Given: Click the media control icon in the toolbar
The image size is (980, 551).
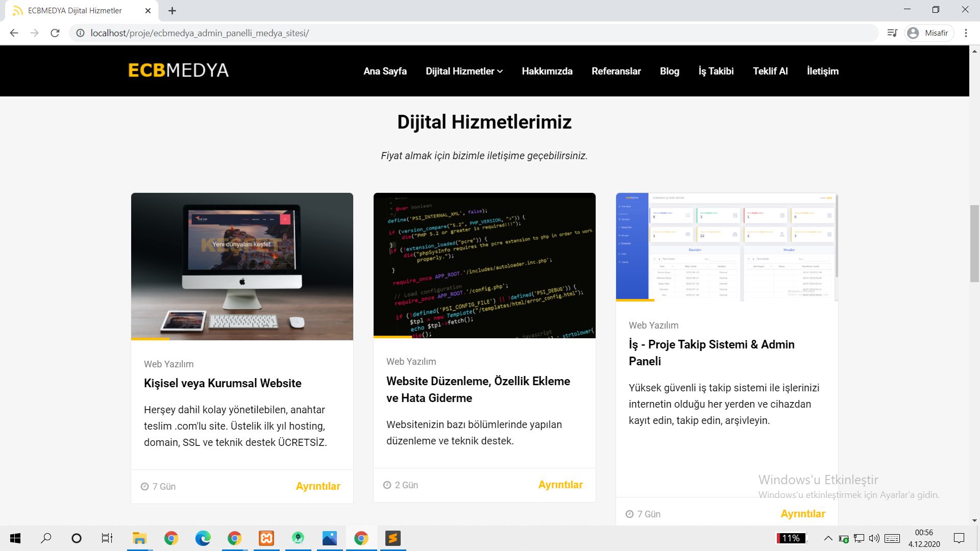Looking at the screenshot, I should coord(892,33).
